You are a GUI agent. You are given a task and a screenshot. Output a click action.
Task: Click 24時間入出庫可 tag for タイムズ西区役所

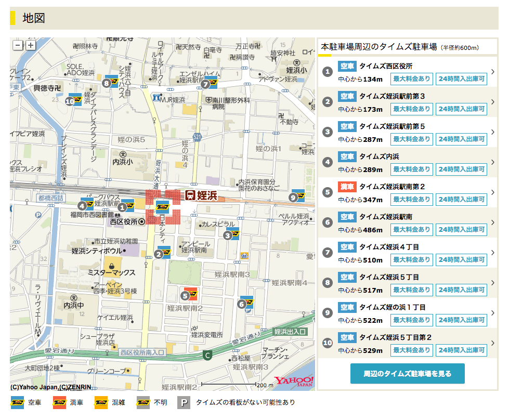click(461, 79)
